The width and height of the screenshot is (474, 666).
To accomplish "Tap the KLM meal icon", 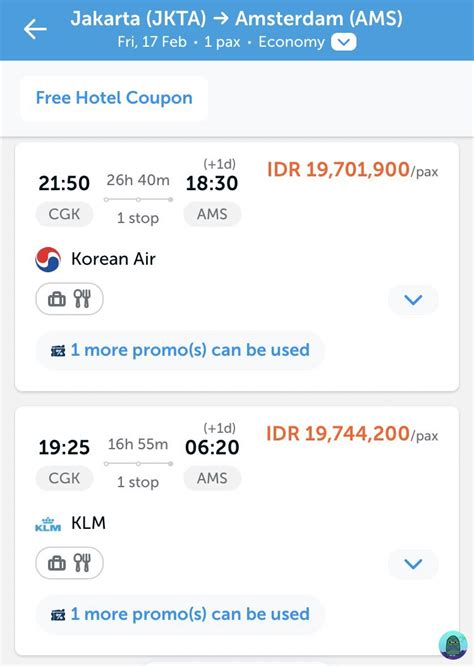I will (x=82, y=563).
